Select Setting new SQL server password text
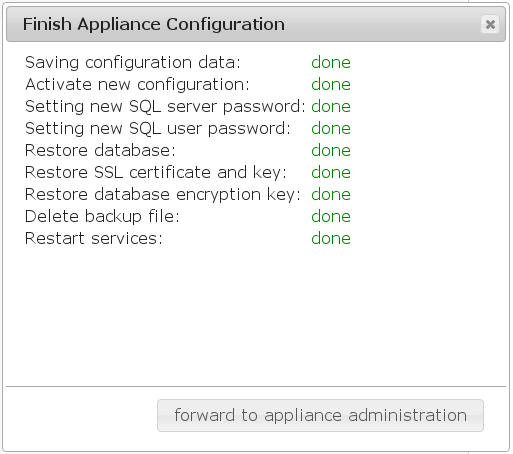This screenshot has width=513, height=454. (165, 107)
